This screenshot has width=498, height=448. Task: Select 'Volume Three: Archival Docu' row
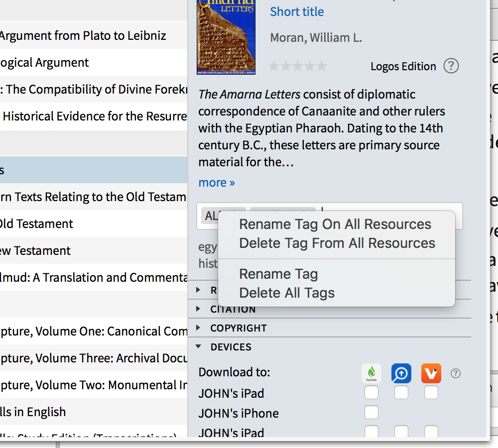click(x=94, y=358)
